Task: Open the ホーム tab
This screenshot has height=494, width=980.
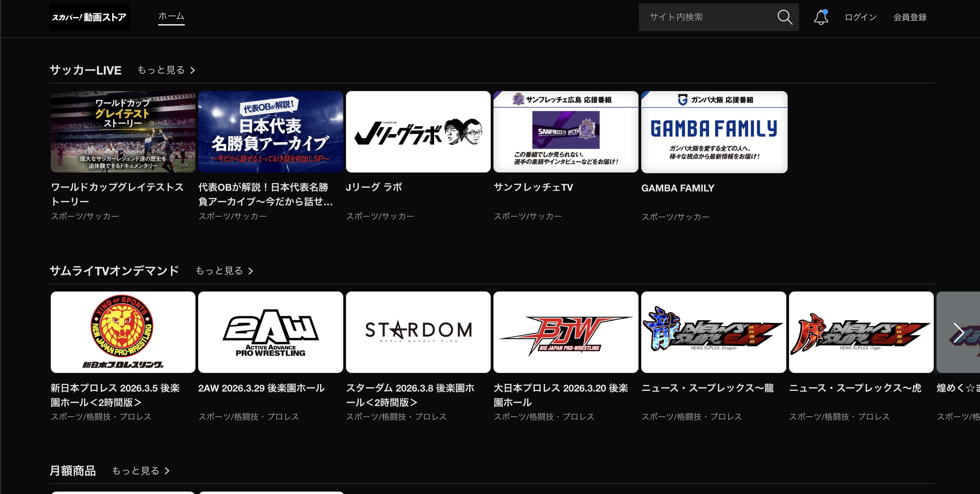Action: pyautogui.click(x=171, y=16)
